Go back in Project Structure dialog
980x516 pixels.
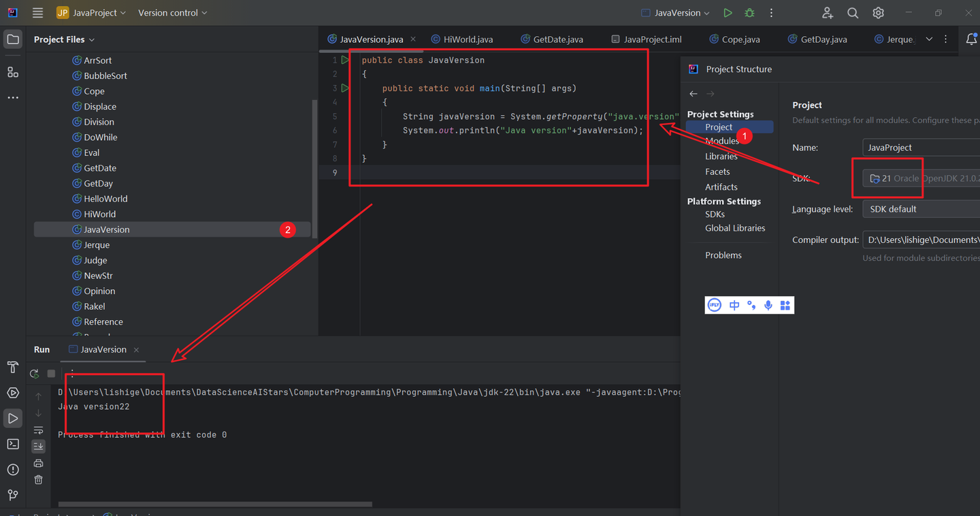693,94
